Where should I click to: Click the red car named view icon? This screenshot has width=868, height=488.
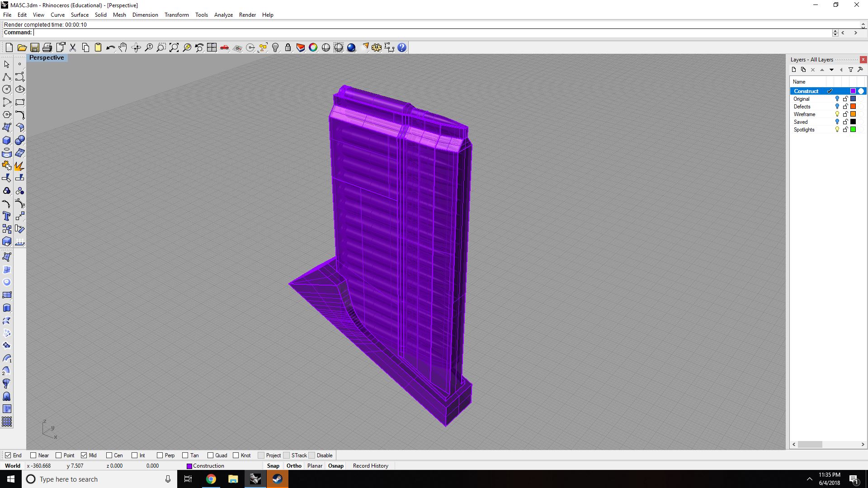pos(224,47)
